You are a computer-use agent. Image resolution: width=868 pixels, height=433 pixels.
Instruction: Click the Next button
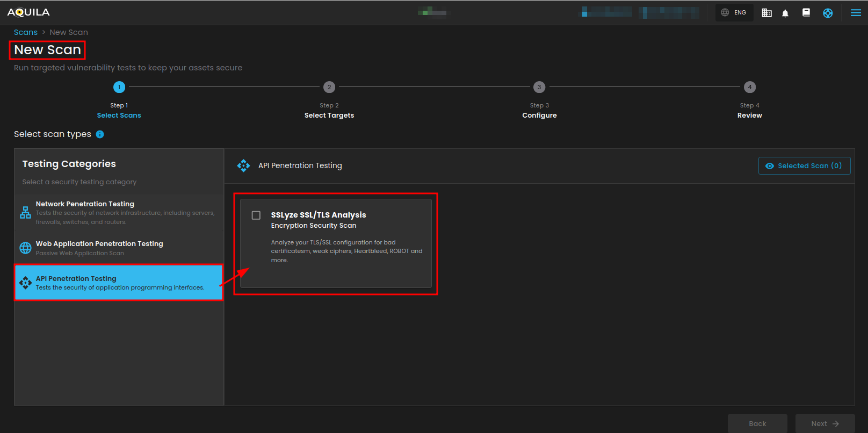pos(824,423)
